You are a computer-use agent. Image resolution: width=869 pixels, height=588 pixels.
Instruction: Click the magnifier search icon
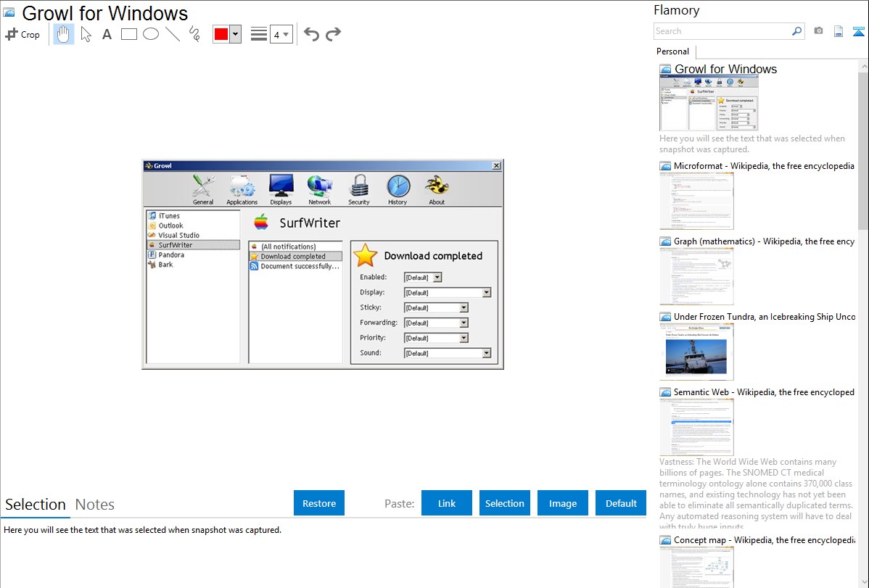[797, 31]
